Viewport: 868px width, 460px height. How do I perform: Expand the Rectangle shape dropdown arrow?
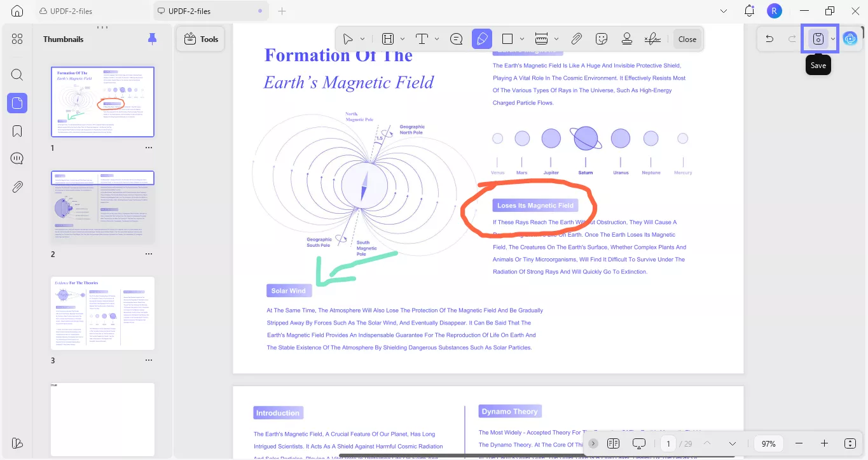[522, 39]
